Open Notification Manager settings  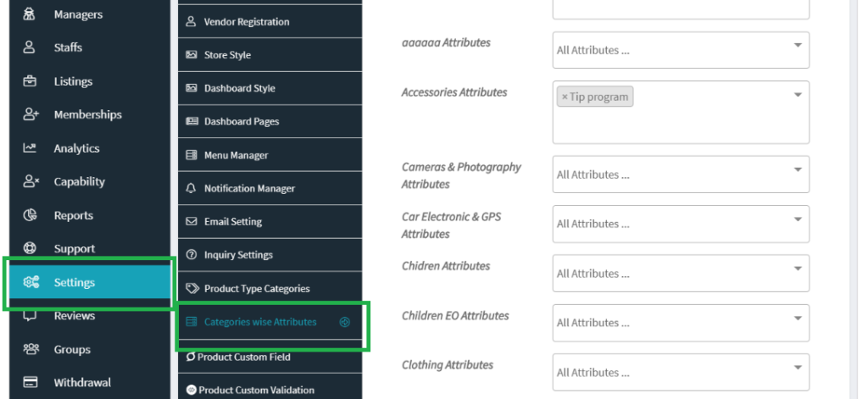pos(270,188)
